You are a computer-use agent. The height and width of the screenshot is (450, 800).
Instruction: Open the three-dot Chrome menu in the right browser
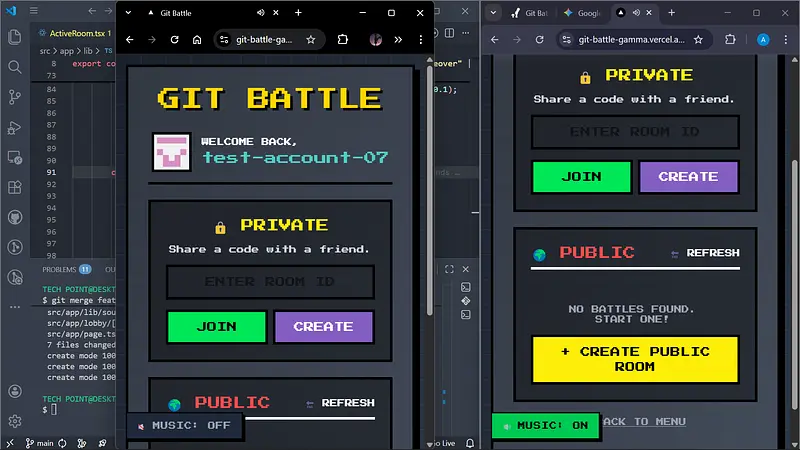pos(788,40)
